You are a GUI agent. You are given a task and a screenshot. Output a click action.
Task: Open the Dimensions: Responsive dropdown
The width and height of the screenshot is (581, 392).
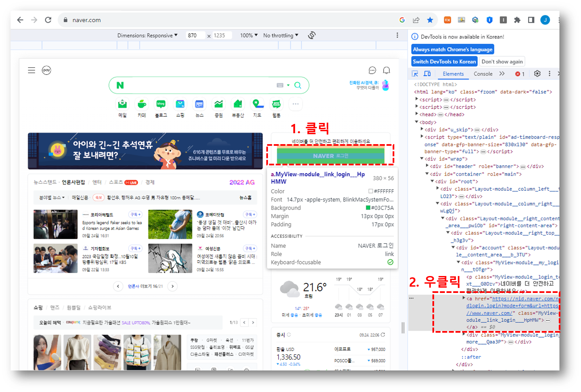click(x=147, y=35)
